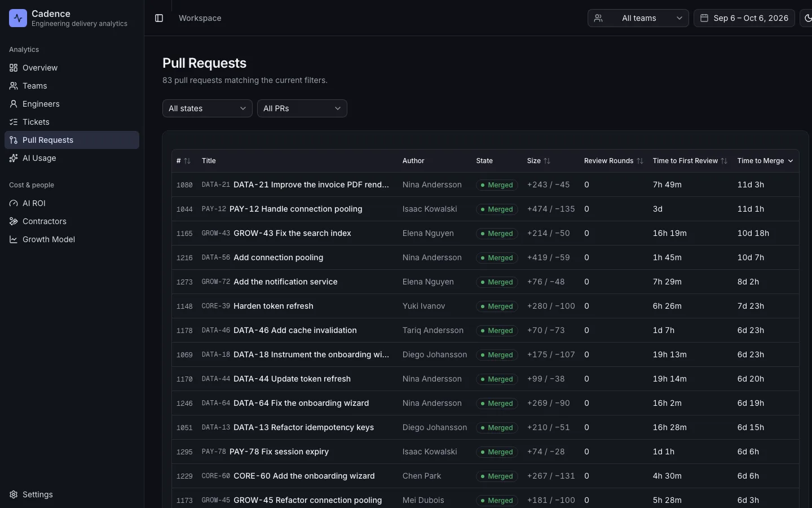Image resolution: width=812 pixels, height=508 pixels.
Task: Click Time to Merge sort chevron
Action: [x=791, y=161]
